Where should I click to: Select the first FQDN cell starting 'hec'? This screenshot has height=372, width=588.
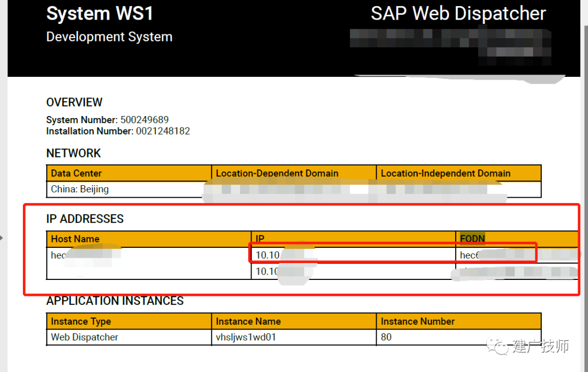[517, 255]
